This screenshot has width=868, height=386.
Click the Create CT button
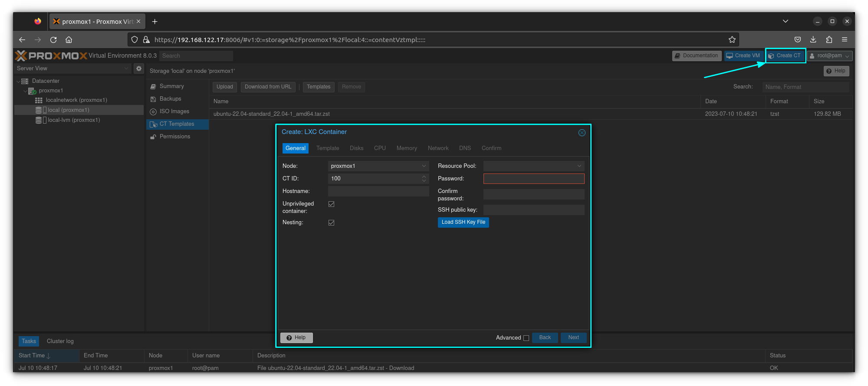[785, 56]
